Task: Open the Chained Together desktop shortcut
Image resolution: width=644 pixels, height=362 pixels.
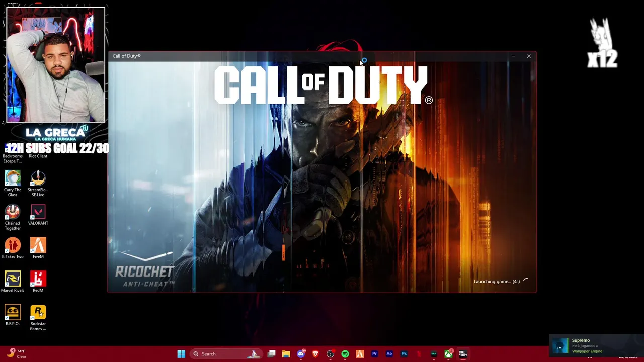Action: coord(13,217)
